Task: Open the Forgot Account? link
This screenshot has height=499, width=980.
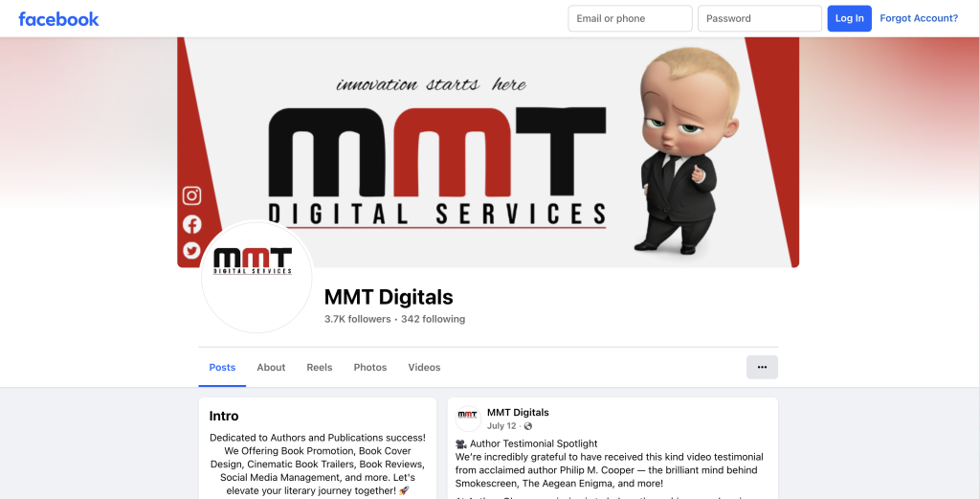Action: [x=919, y=18]
